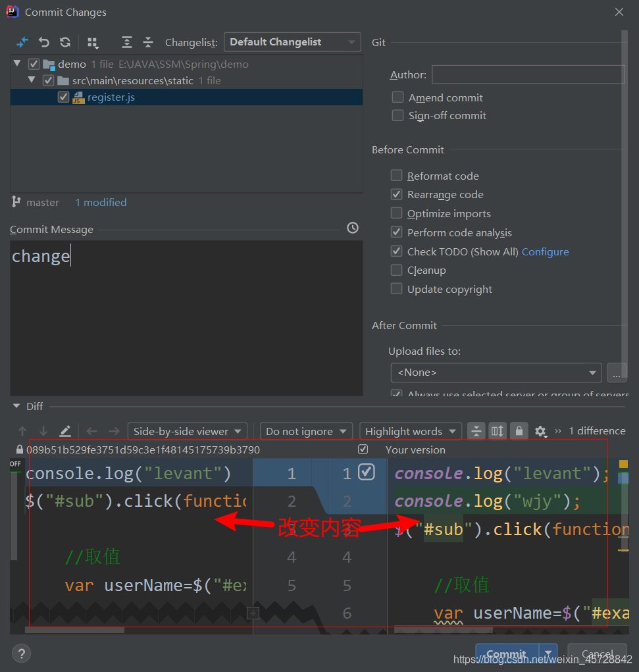Click the Jump to Source pencil icon
Image resolution: width=639 pixels, height=672 pixels.
tap(65, 431)
